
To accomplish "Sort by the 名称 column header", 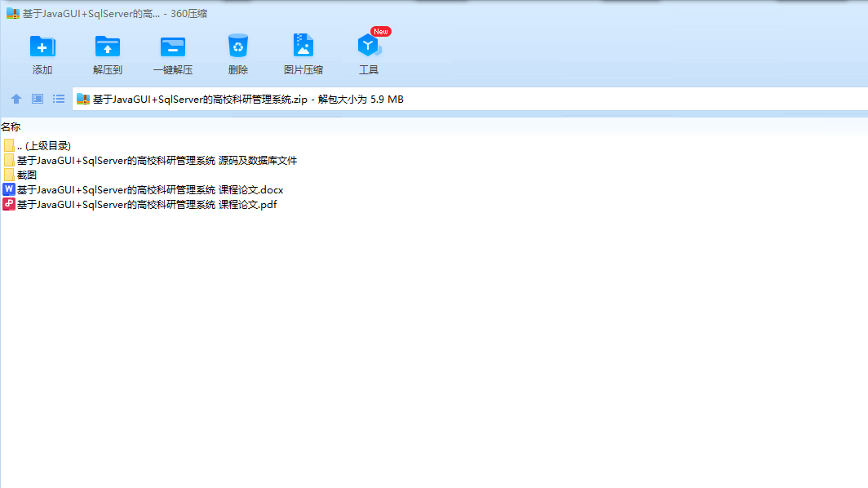I will pyautogui.click(x=11, y=126).
